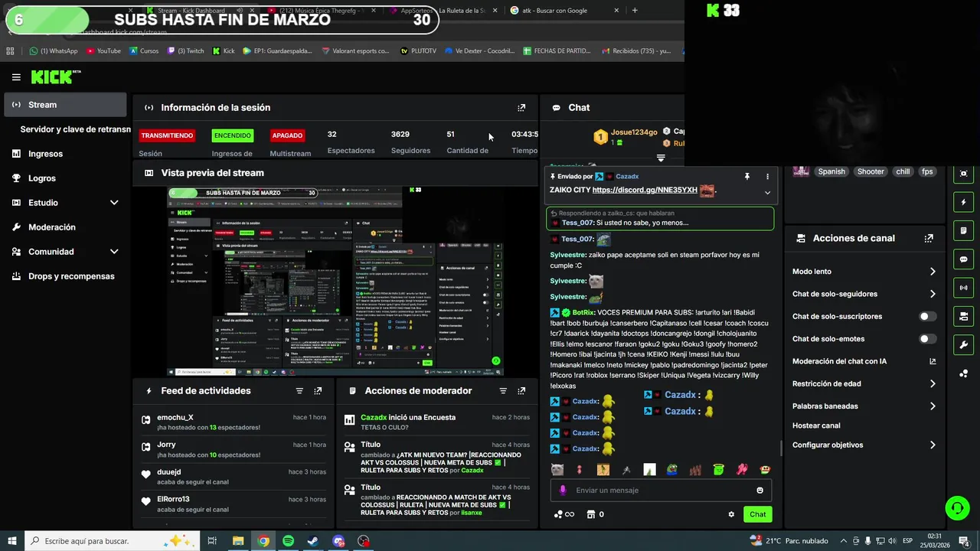Screen dimensions: 980x551
Task: Pop out the Acciones de moderador panel
Action: [x=521, y=391]
